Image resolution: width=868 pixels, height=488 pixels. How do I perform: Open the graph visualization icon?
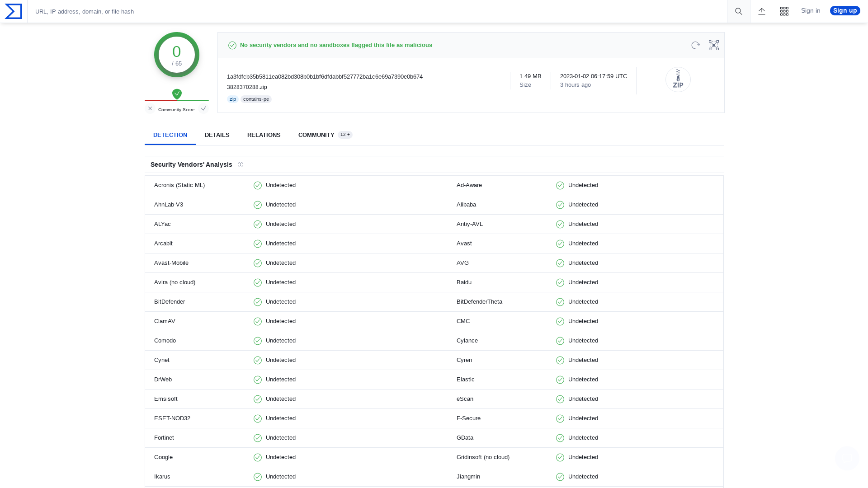click(714, 45)
